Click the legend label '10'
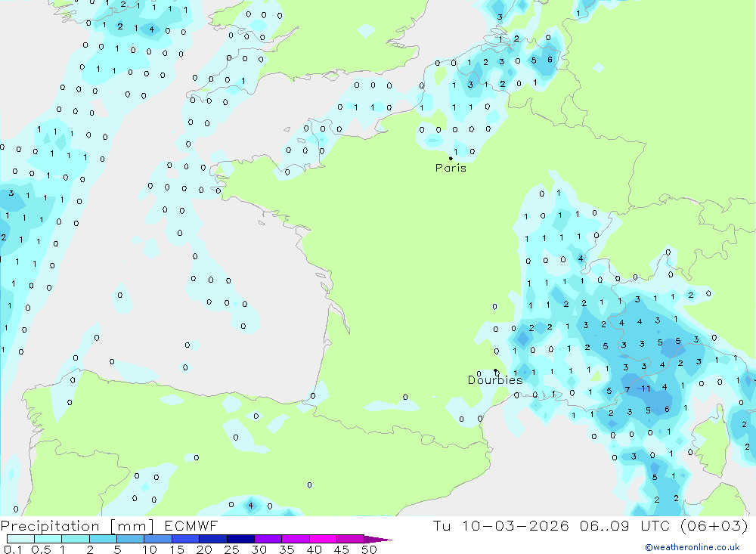756x554 pixels. pos(150,549)
